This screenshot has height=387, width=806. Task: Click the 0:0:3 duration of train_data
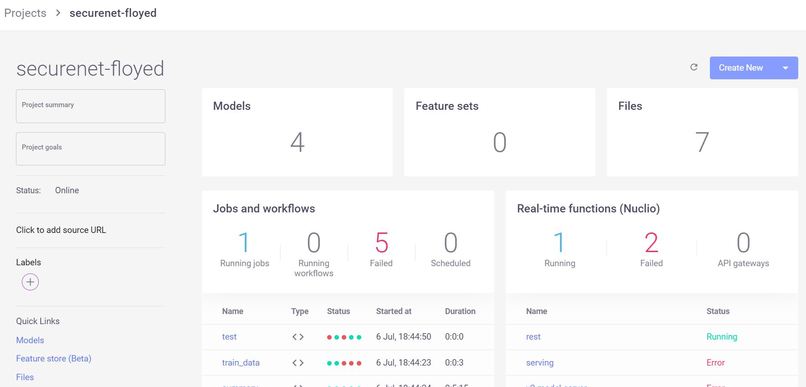click(x=454, y=363)
